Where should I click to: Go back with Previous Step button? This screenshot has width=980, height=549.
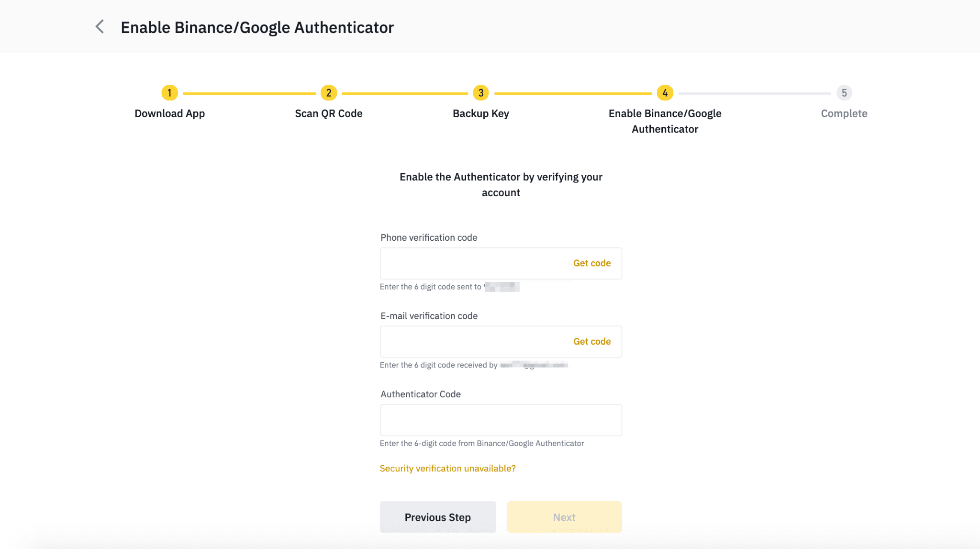(x=437, y=517)
